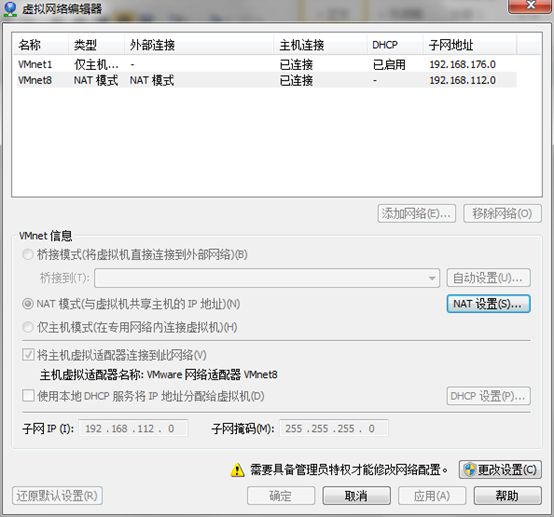Select the 桥接模式 radio button

(x=28, y=254)
